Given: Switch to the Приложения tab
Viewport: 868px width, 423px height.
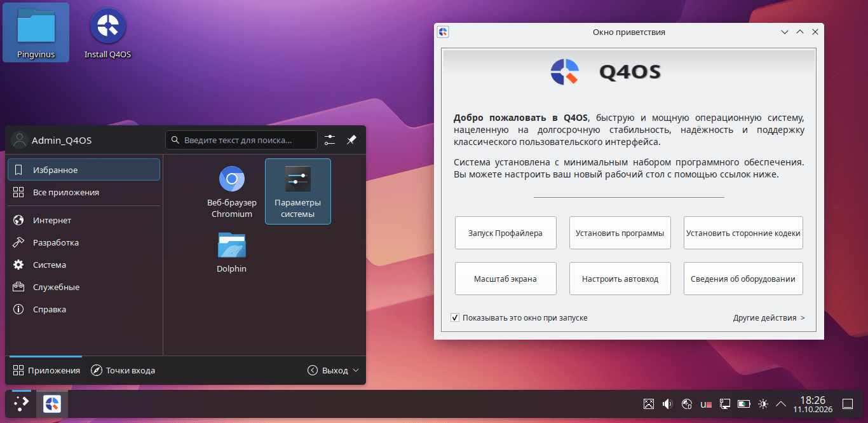Looking at the screenshot, I should pyautogui.click(x=46, y=370).
